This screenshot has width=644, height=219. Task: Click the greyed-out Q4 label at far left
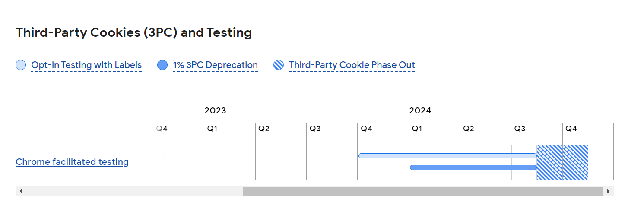162,129
